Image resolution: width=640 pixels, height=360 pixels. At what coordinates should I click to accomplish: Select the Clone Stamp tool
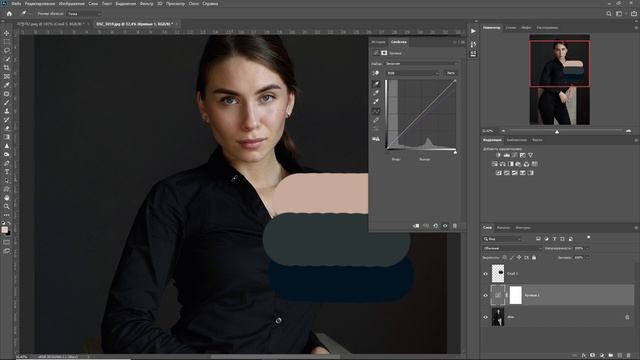coord(7,111)
